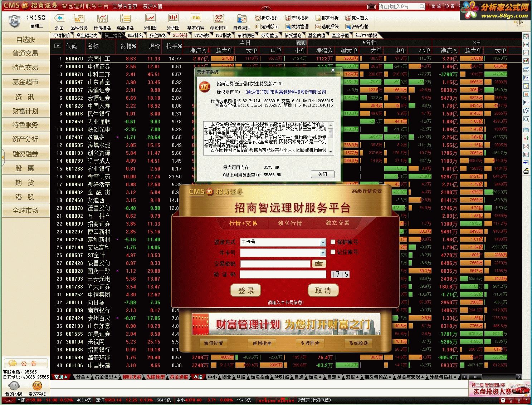532x405 pixels.
Task: Click the keyboard icon in the title bar
Action: pyautogui.click(x=371, y=6)
